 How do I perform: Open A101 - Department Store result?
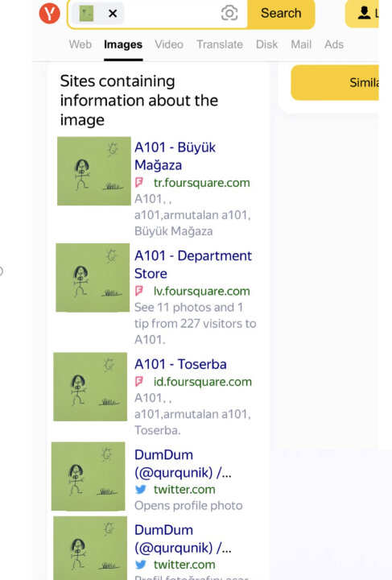[x=193, y=264]
